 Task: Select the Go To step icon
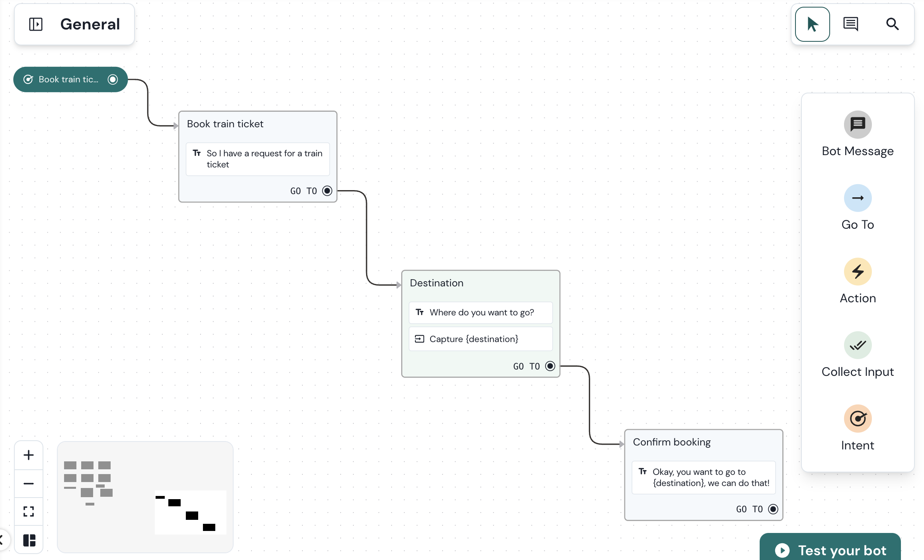point(858,198)
